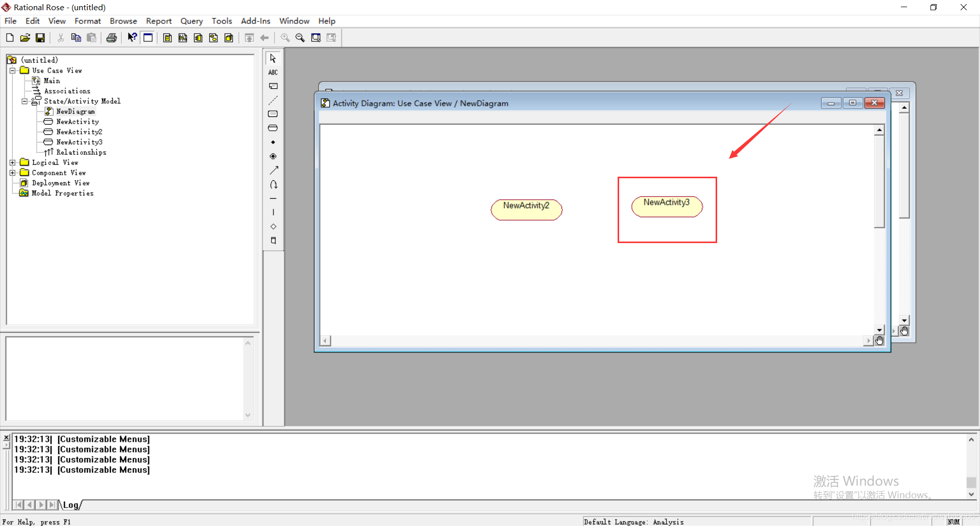Select NewActivity2 in the browser tree

coord(79,132)
